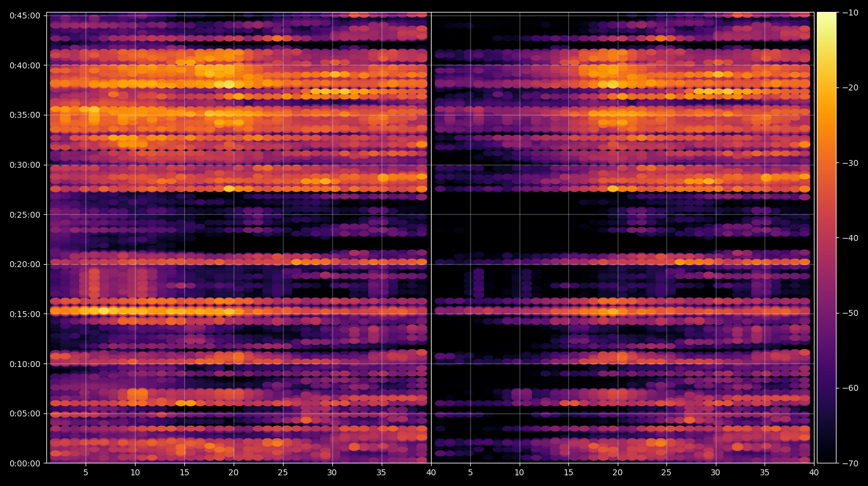Image resolution: width=868 pixels, height=486 pixels.
Task: Select the 0:05:00 time axis label
Action: (25, 413)
